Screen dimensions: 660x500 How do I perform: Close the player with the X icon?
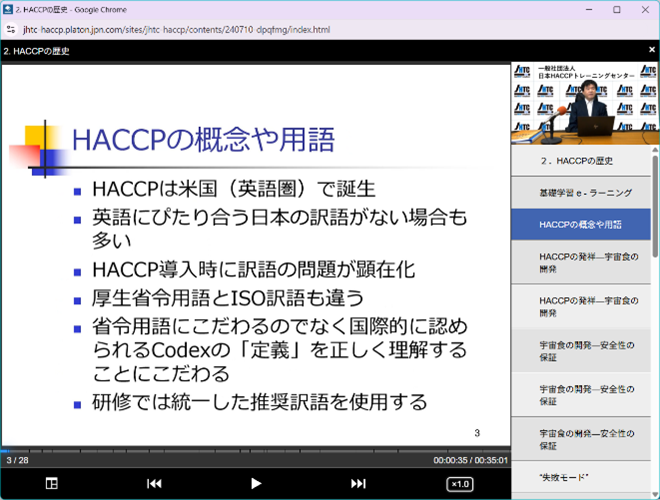[652, 50]
